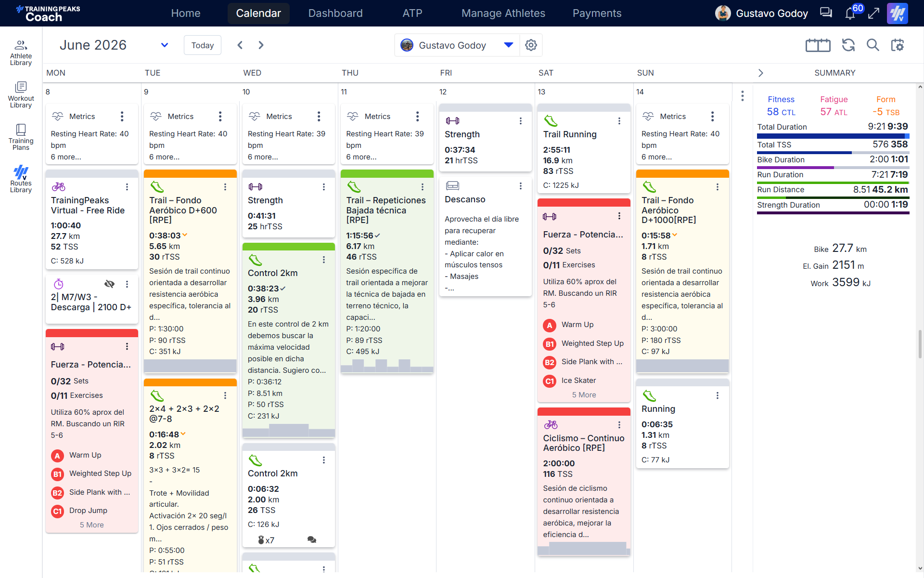Click the expand fullscreen arrows icon
The width and height of the screenshot is (924, 578).
tap(873, 13)
